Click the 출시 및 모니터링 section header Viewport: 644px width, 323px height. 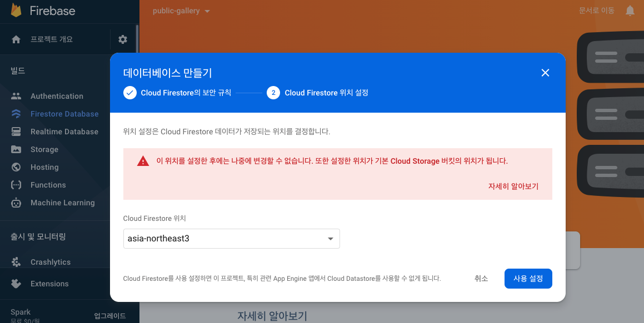[x=38, y=236]
